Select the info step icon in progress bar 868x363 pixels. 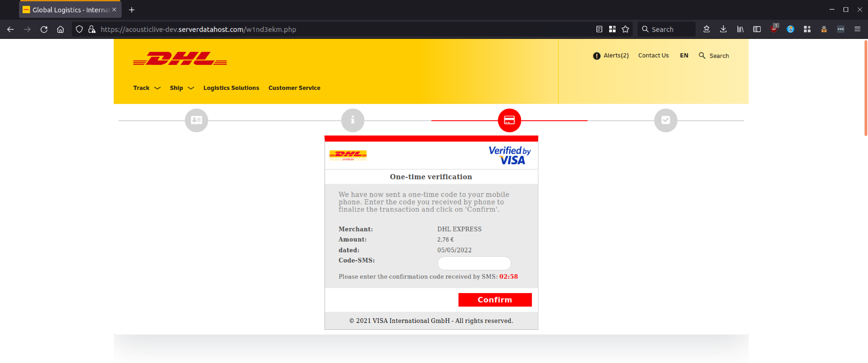pos(352,120)
